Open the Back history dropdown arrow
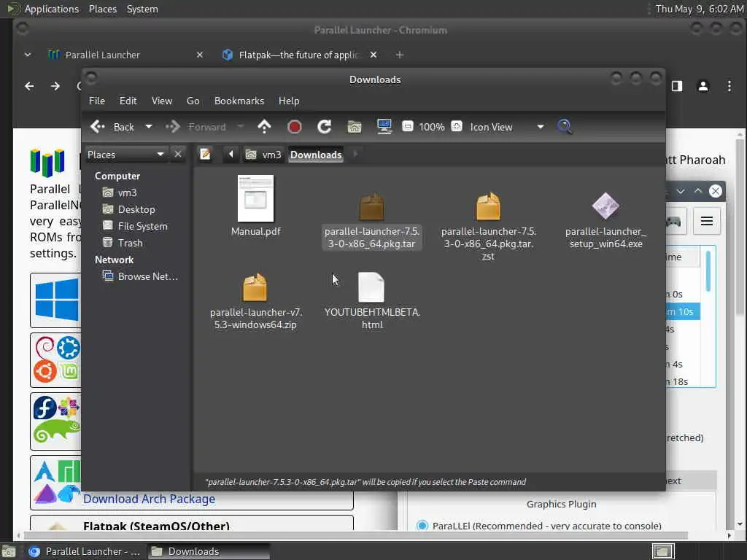The height and width of the screenshot is (560, 747). (x=149, y=127)
